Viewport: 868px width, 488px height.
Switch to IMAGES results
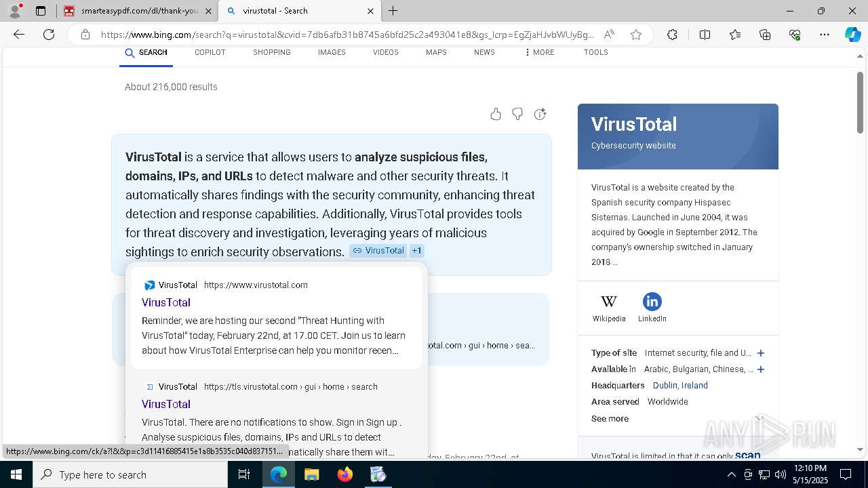(x=332, y=53)
